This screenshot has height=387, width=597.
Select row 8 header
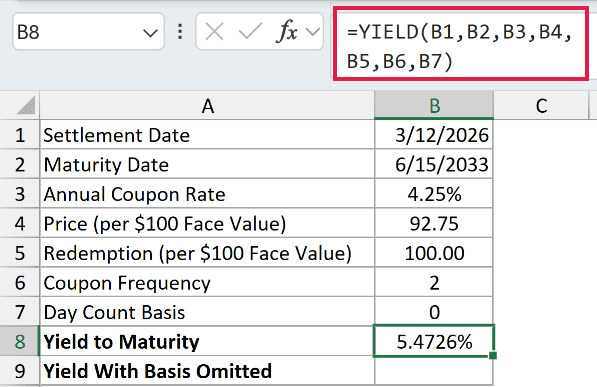(x=20, y=341)
